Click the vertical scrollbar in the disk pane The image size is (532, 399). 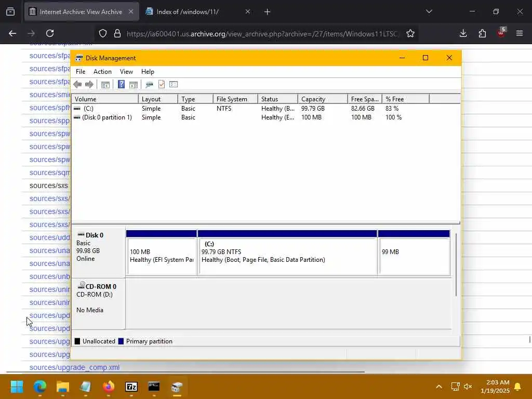(x=456, y=264)
